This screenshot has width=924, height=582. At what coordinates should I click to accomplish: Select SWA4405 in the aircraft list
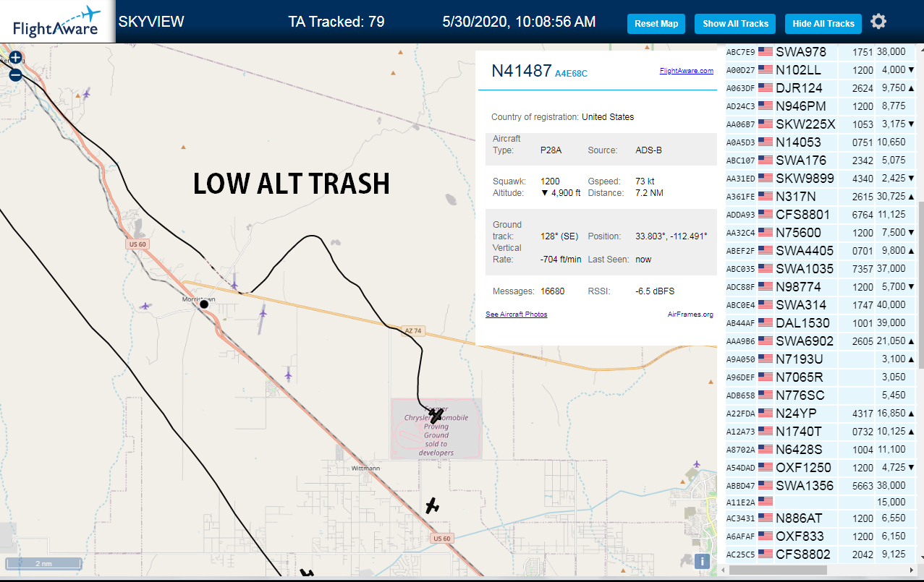tap(821, 251)
